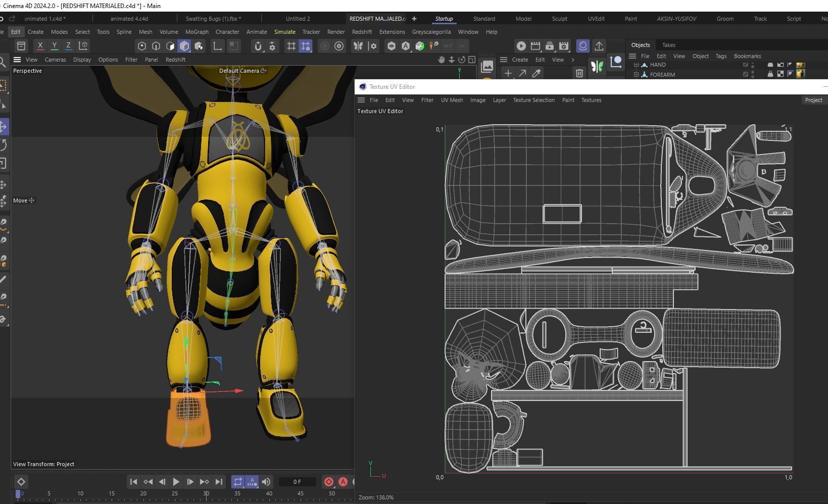Open Texture Selection menu
The height and width of the screenshot is (504, 828).
[x=534, y=100]
